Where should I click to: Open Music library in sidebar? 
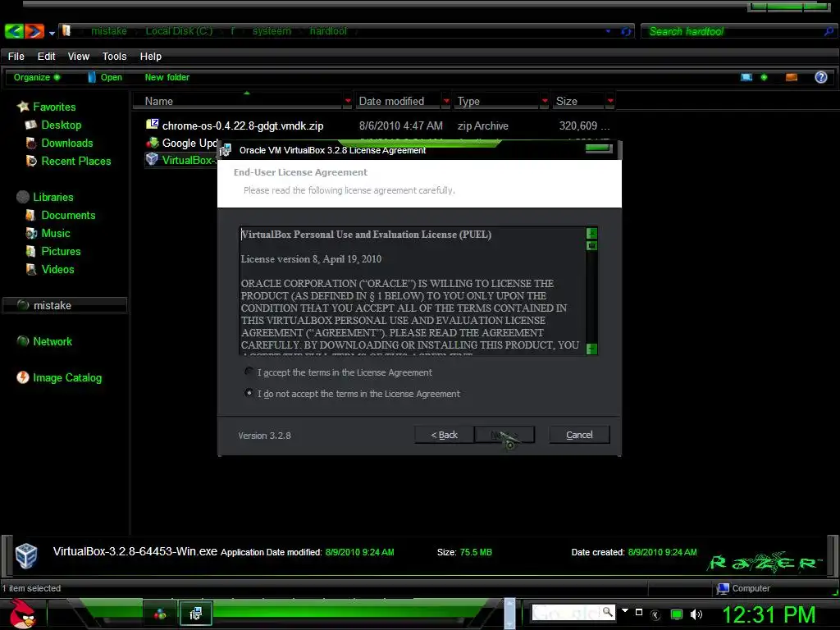pos(56,234)
